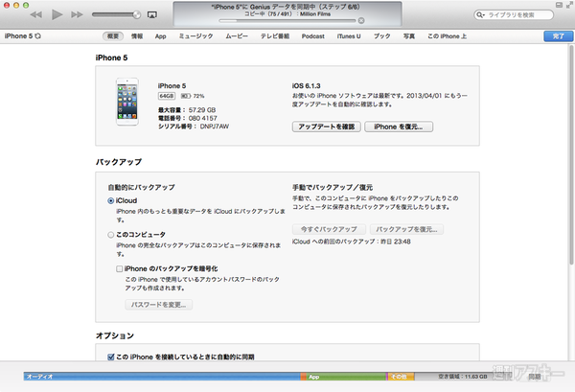575x392 pixels.
Task: Click the iPhone 5 device image
Action: tap(127, 102)
